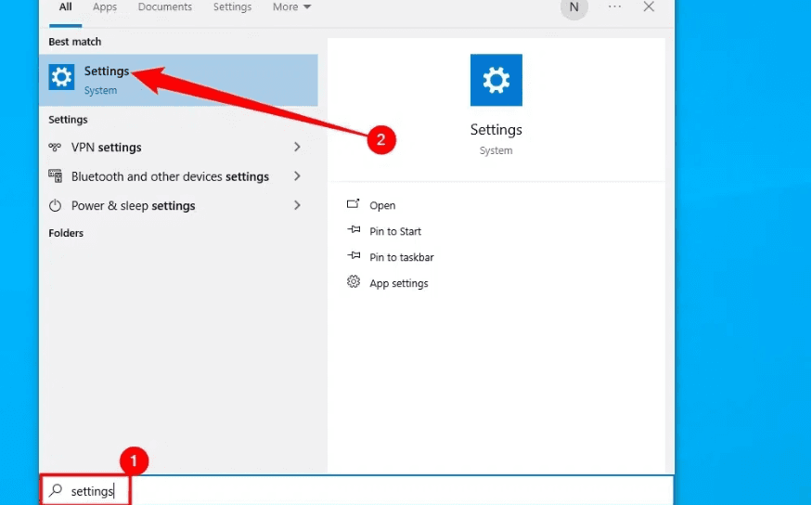Open the three-dot options menu

tap(614, 6)
